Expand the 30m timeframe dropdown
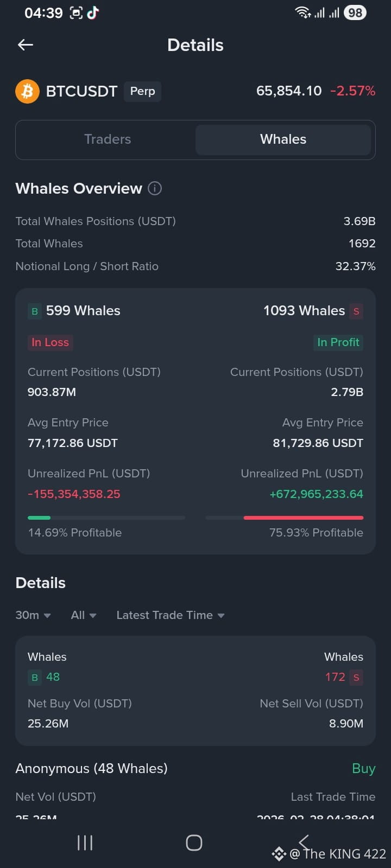 pyautogui.click(x=33, y=615)
